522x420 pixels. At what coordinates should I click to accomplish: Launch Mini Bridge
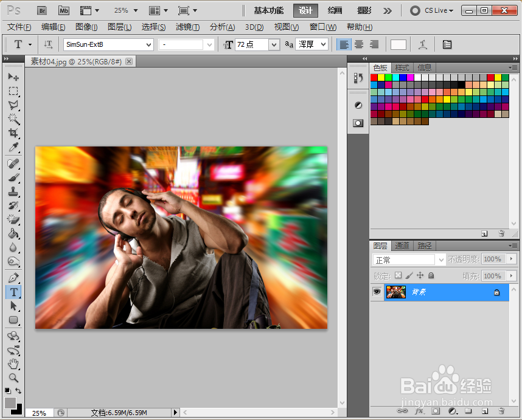pos(64,11)
